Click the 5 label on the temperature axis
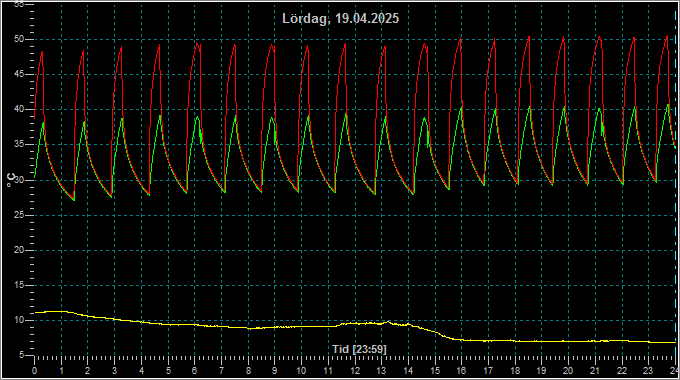 coord(21,355)
